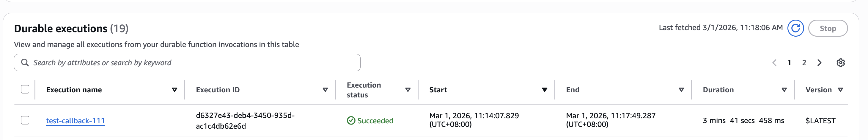Sort by Execution ID arrow
The image size is (868, 140).
tap(325, 90)
